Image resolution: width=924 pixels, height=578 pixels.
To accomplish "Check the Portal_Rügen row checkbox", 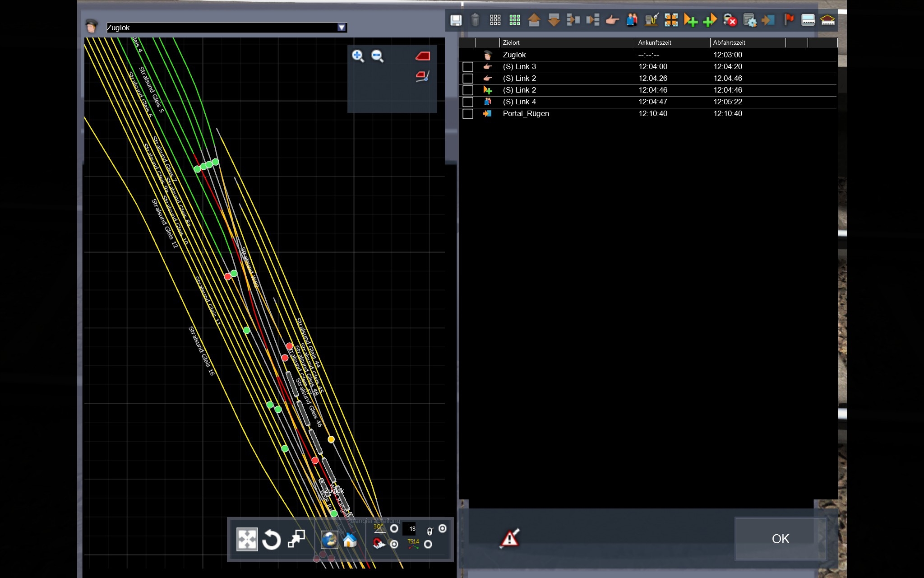I will click(468, 114).
